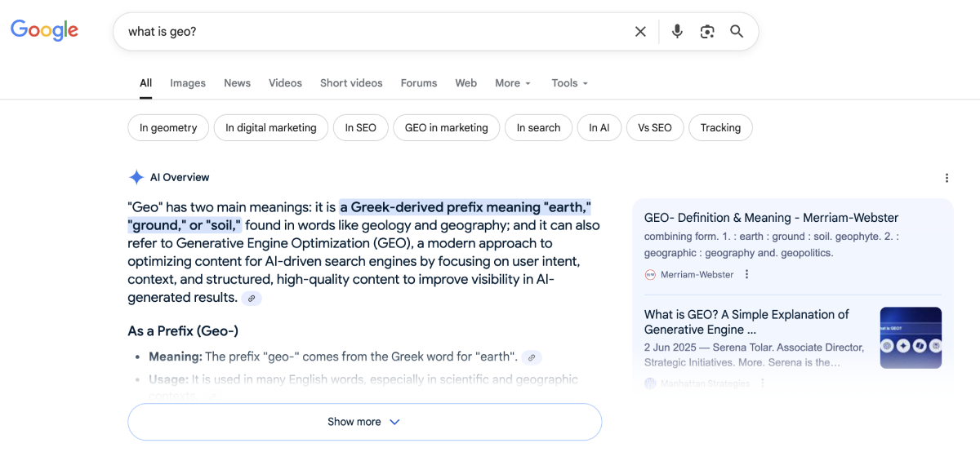Click the magnifying glass search icon
980x452 pixels.
[x=737, y=32]
